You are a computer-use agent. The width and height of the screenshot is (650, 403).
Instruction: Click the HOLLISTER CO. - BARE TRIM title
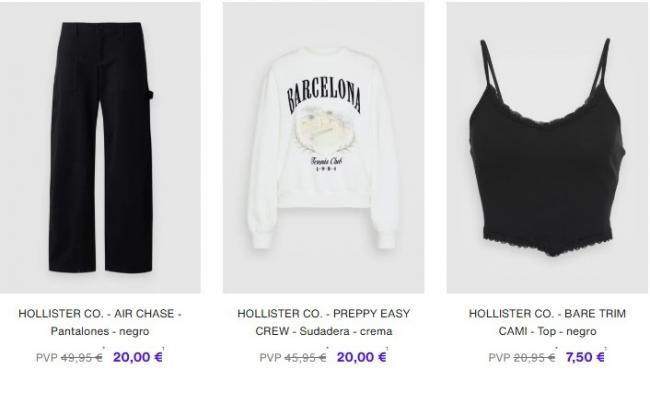547,313
